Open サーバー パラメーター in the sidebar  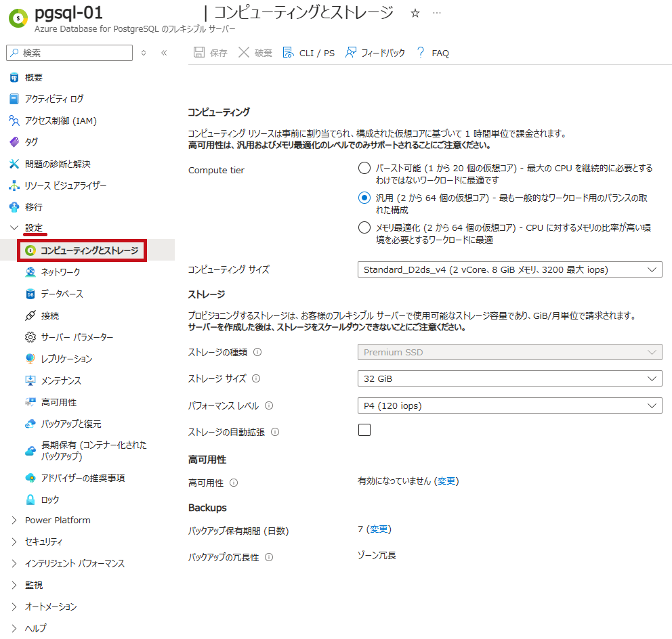77,337
